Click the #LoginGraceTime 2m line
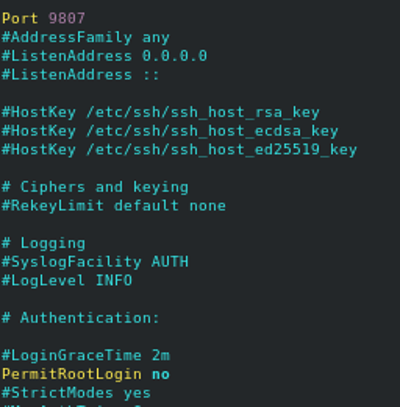 (86, 355)
